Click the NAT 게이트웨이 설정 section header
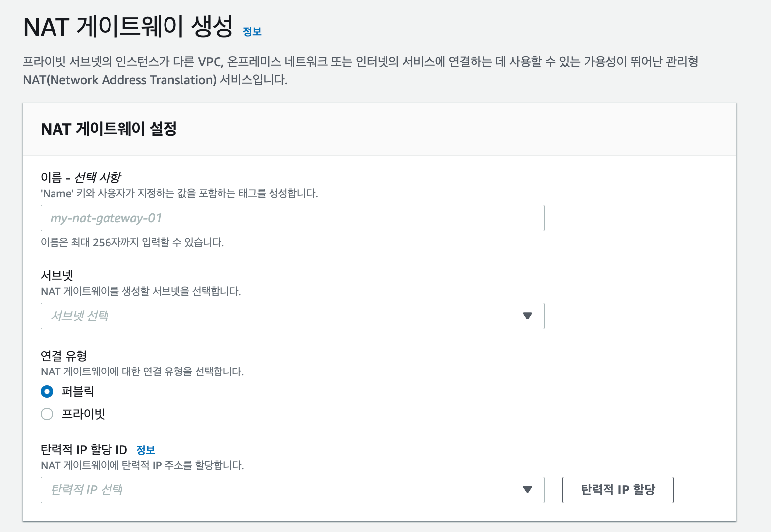This screenshot has height=532, width=771. (x=109, y=129)
